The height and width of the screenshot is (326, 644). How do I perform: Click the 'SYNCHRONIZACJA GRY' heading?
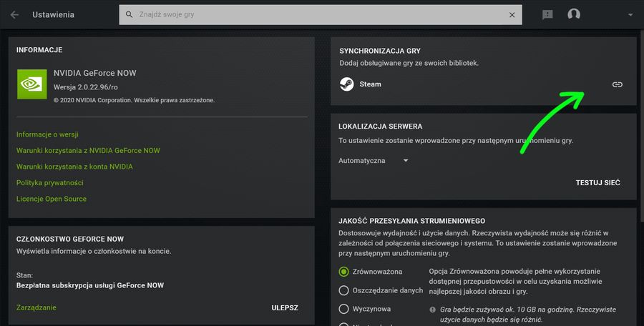tap(380, 51)
